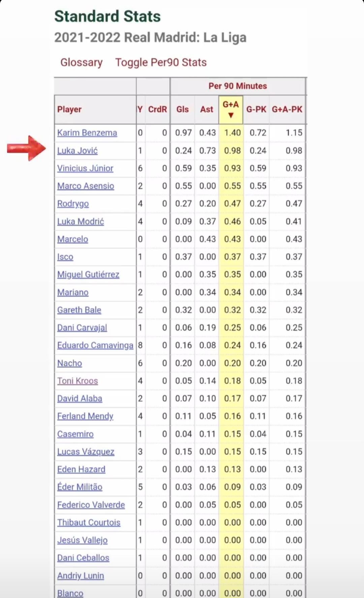Click the Player column header
This screenshot has height=598, width=364.
69,109
